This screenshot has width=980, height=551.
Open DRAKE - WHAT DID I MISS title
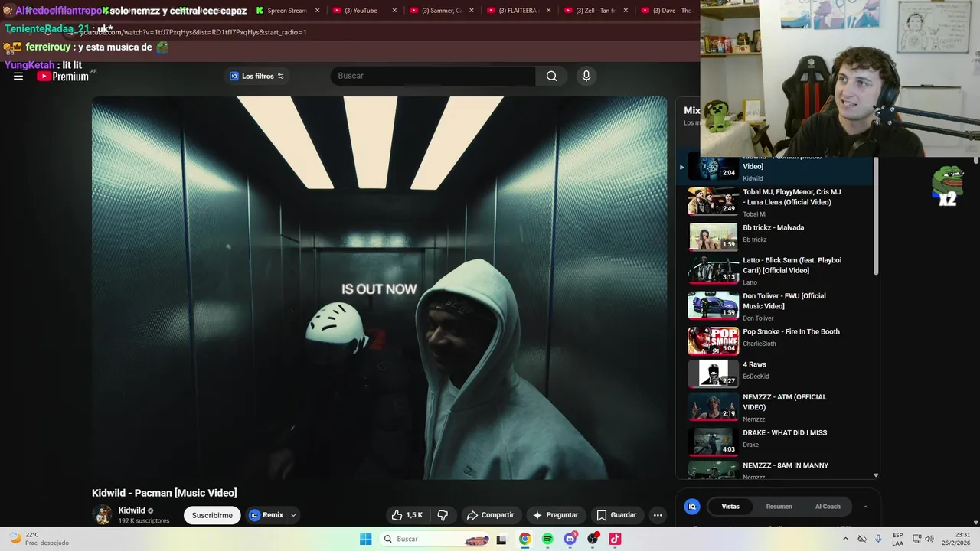click(x=785, y=432)
